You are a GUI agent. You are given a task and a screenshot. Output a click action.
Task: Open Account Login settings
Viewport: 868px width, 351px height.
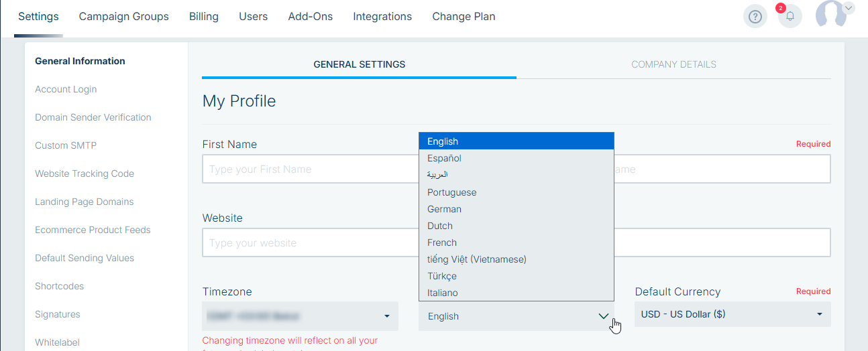[x=66, y=89]
